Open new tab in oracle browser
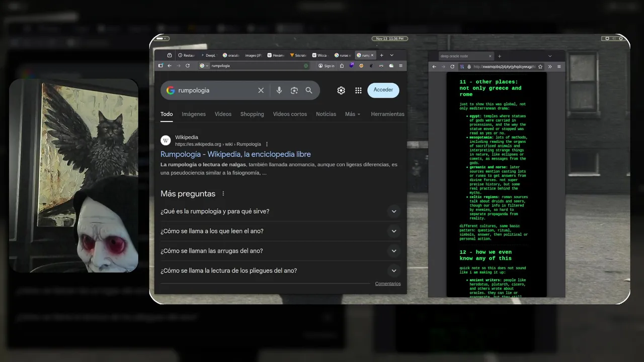This screenshot has width=644, height=362. (x=500, y=56)
